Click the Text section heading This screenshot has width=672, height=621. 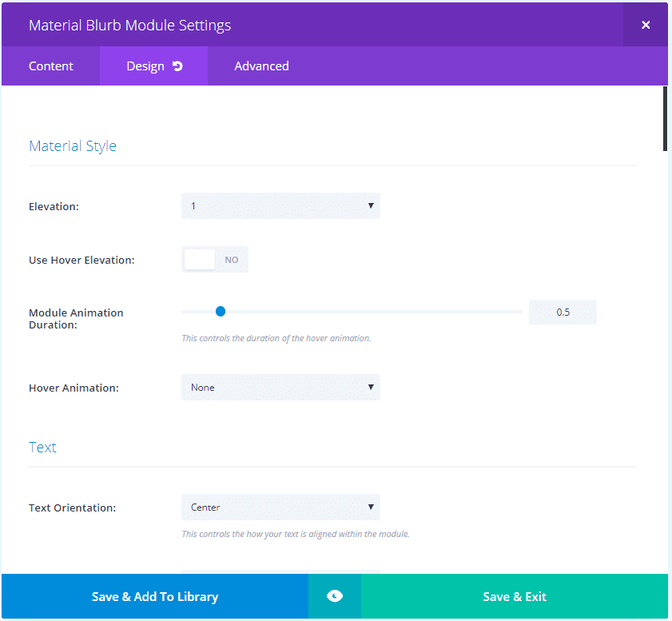42,448
